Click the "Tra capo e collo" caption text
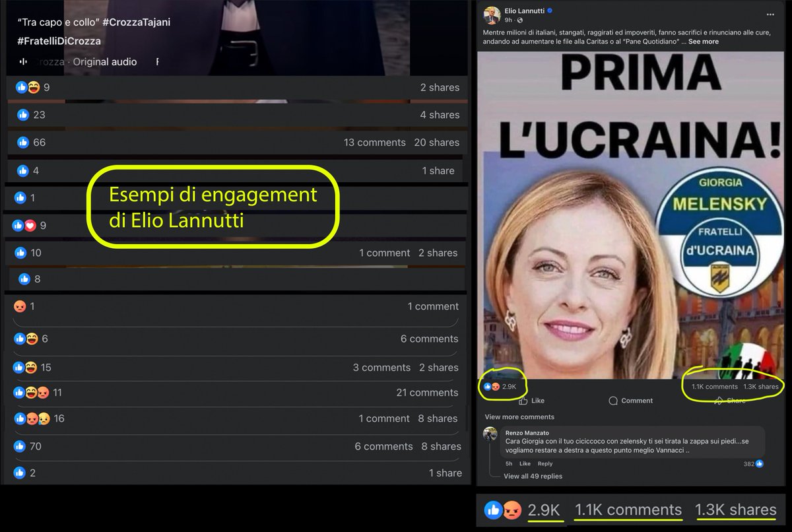The width and height of the screenshot is (792, 532). coord(59,22)
